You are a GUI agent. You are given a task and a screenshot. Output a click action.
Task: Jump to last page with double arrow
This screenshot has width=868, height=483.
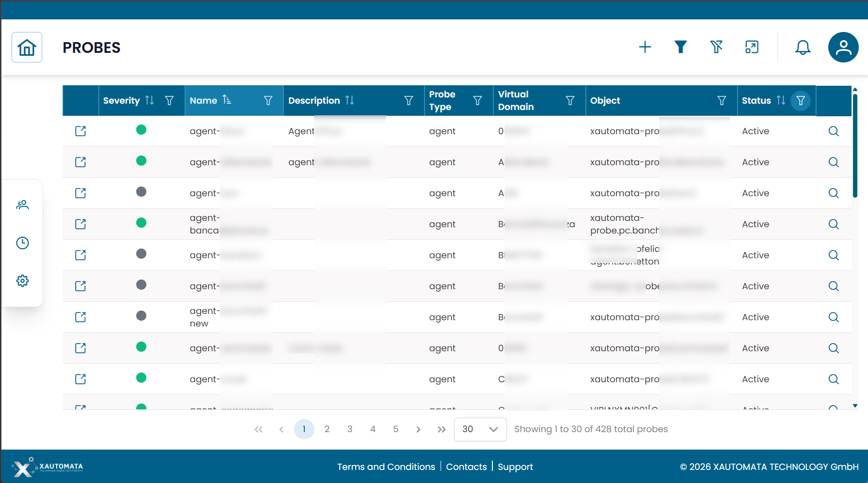point(441,429)
